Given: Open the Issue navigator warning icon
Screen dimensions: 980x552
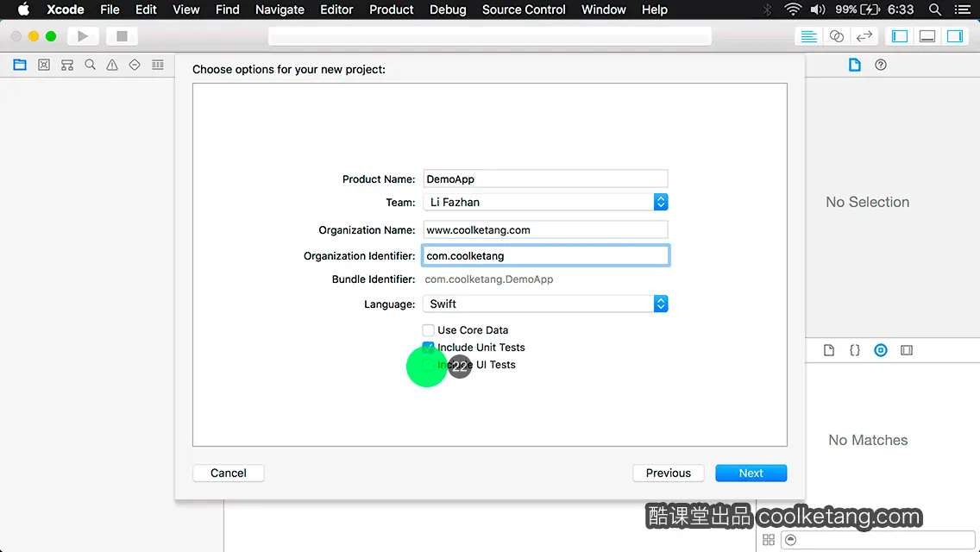Looking at the screenshot, I should pyautogui.click(x=112, y=65).
